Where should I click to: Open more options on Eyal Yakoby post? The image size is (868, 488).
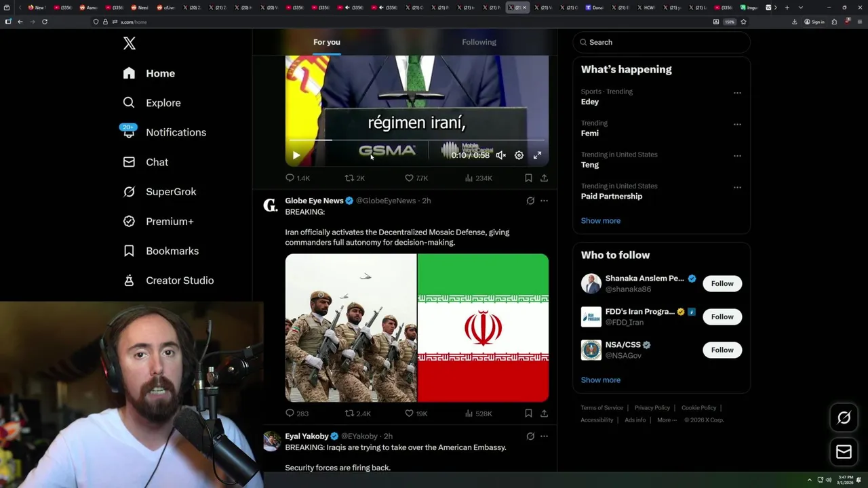(544, 436)
